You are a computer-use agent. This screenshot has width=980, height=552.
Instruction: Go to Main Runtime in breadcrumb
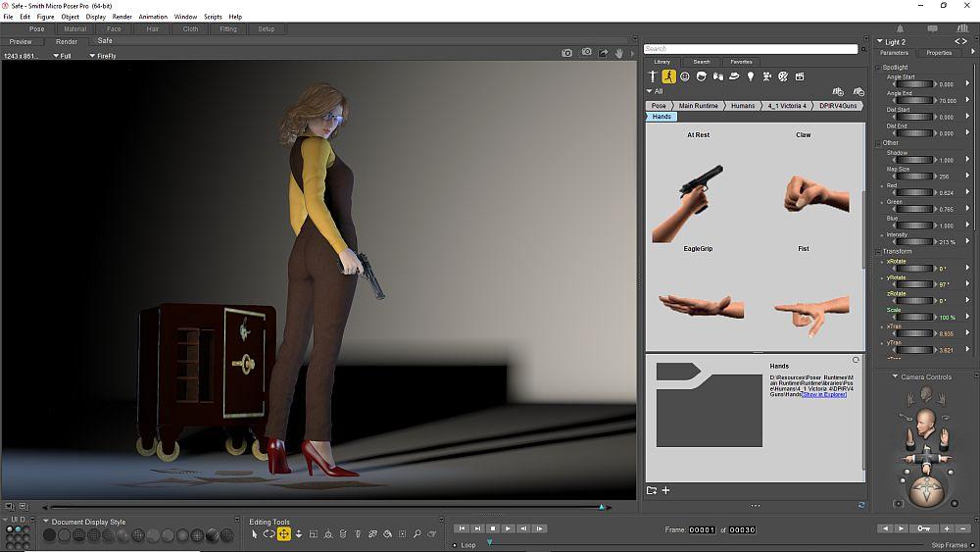(698, 105)
